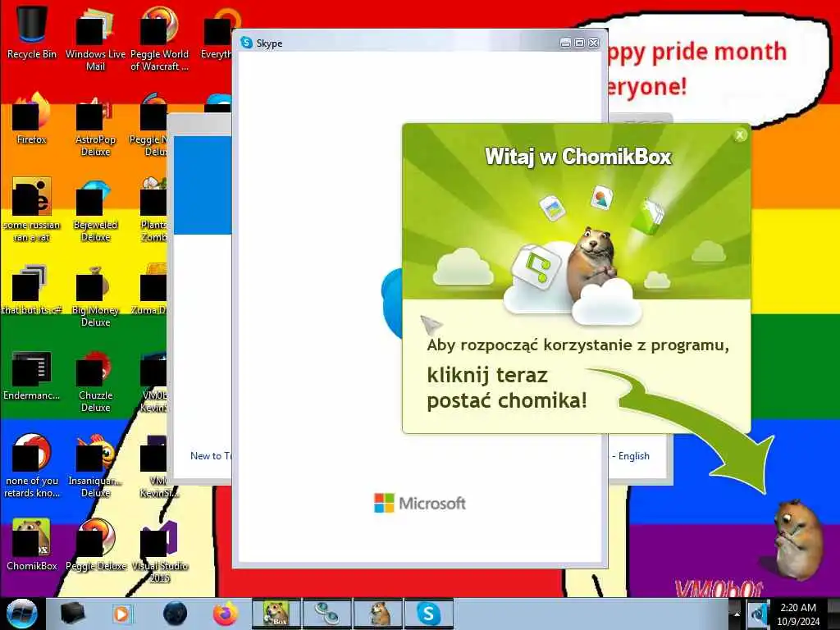The height and width of the screenshot is (630, 840).
Task: Switch to Skype taskbar button
Action: [428, 614]
